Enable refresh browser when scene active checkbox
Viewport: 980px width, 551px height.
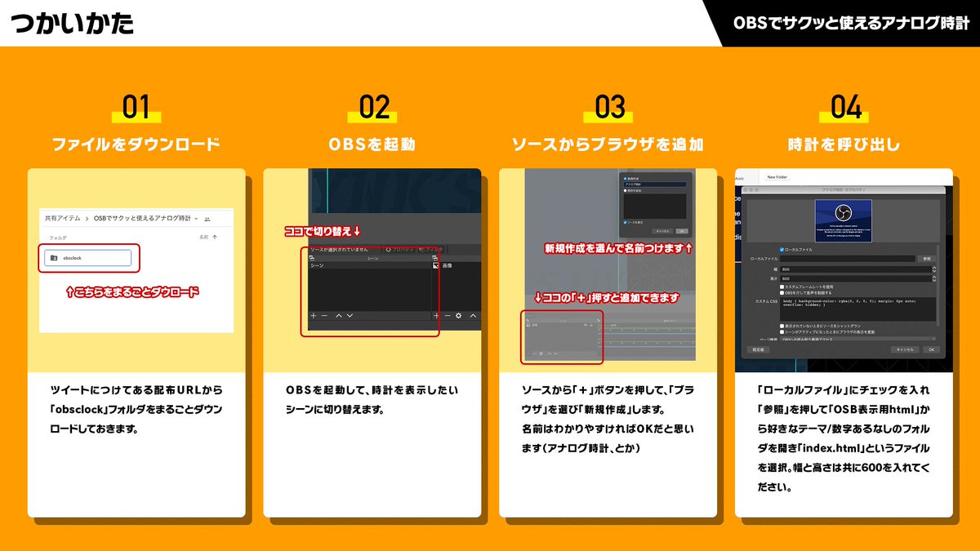click(x=782, y=332)
